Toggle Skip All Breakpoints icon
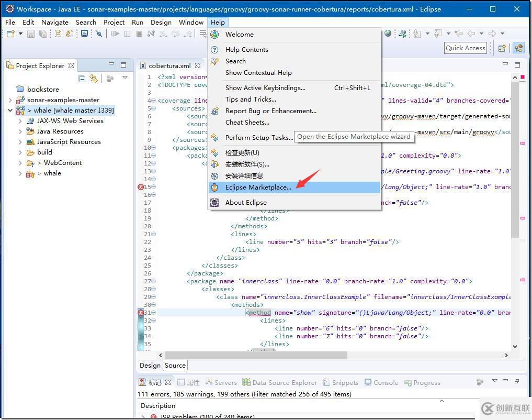532x420 pixels. tap(99, 34)
